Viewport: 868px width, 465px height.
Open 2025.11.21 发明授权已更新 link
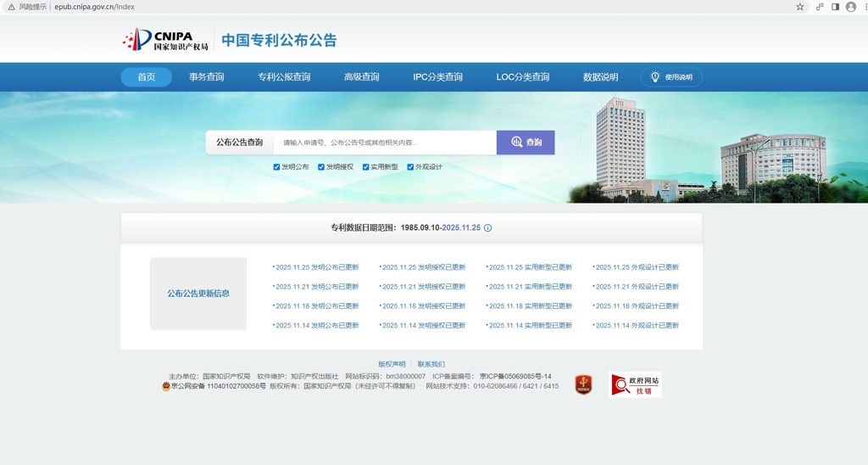(424, 287)
